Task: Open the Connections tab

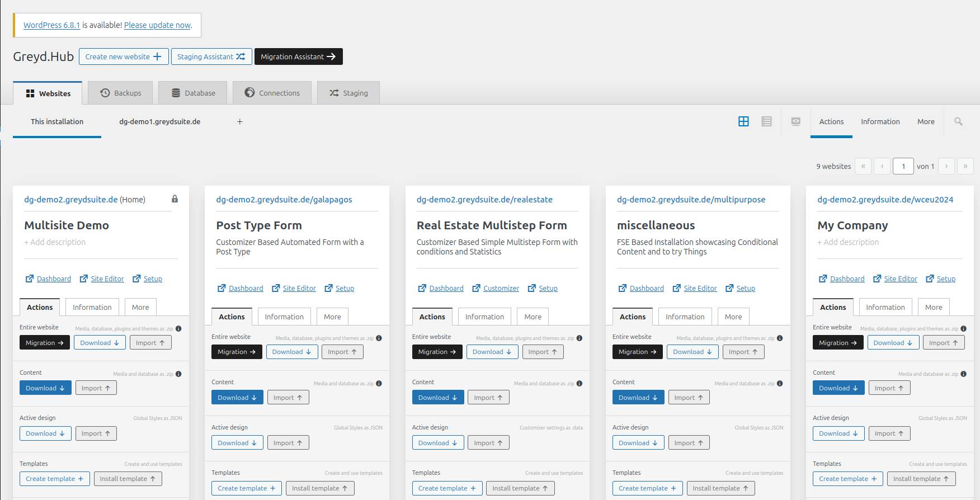Action: point(272,93)
